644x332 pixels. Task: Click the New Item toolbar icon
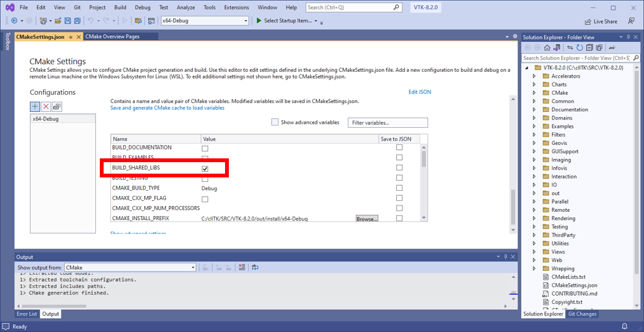(x=43, y=20)
